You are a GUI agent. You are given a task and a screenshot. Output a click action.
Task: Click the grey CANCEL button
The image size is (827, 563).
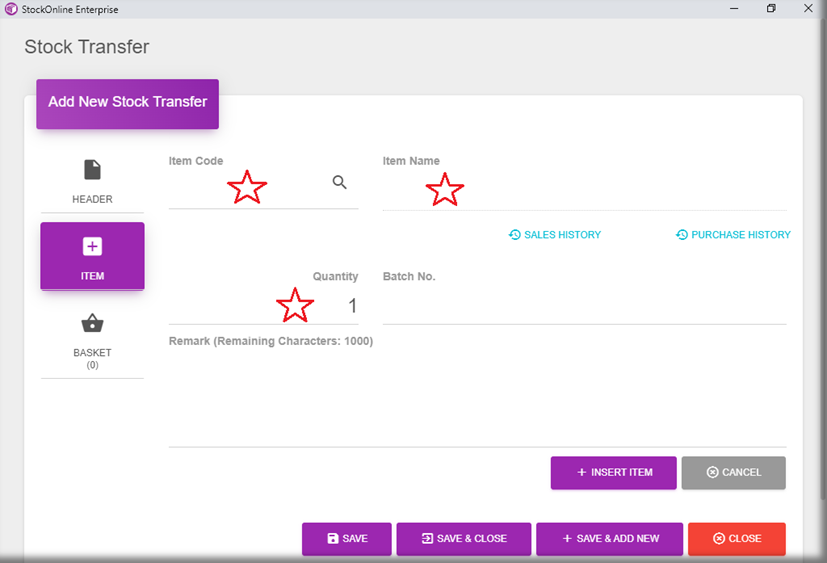733,473
